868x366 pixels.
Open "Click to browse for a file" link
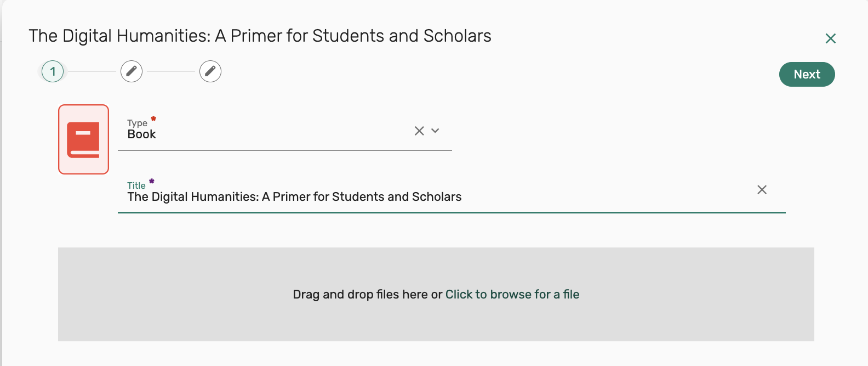(x=512, y=295)
